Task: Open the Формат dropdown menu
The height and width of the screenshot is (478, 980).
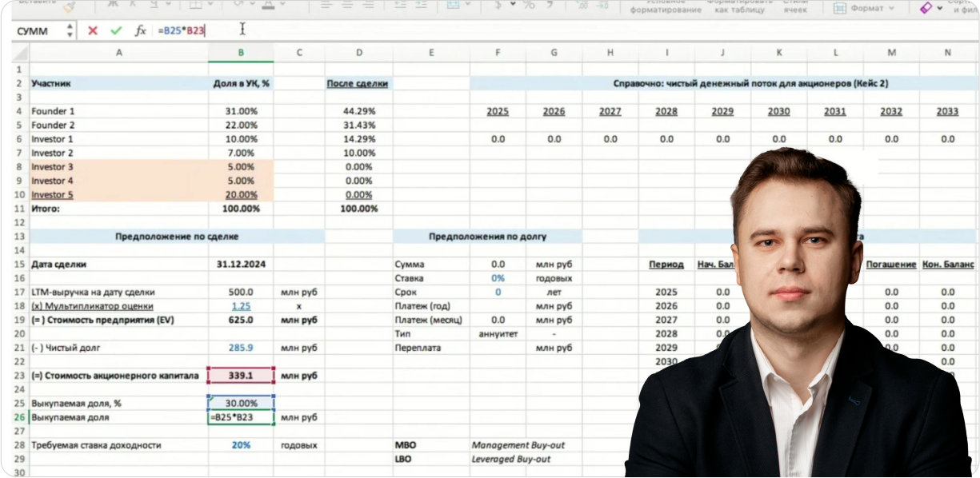Action: 864,8
